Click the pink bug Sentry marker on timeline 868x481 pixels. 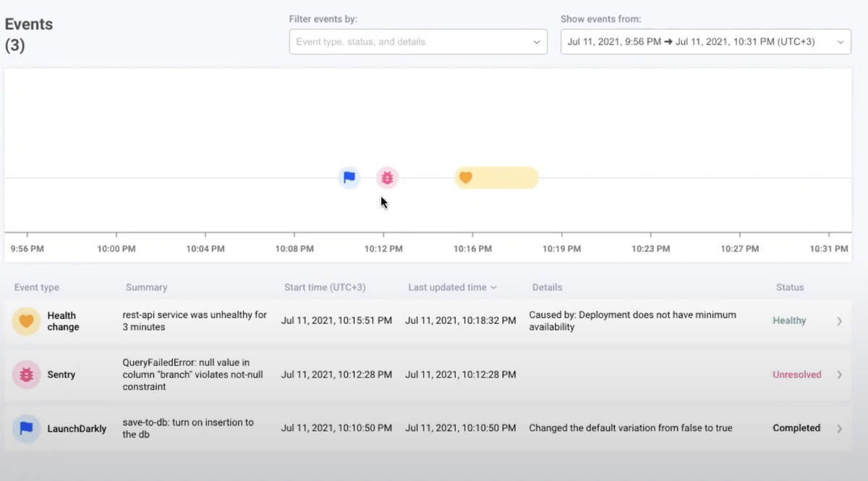tap(387, 177)
